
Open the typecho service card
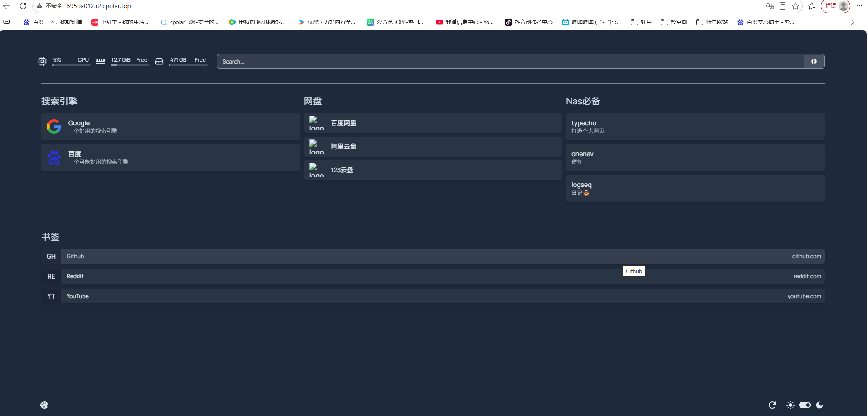(695, 127)
